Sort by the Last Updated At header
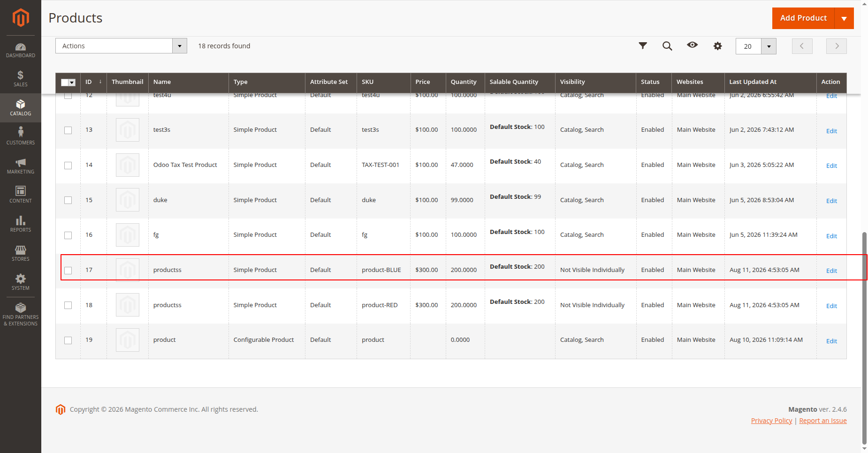 pos(770,82)
